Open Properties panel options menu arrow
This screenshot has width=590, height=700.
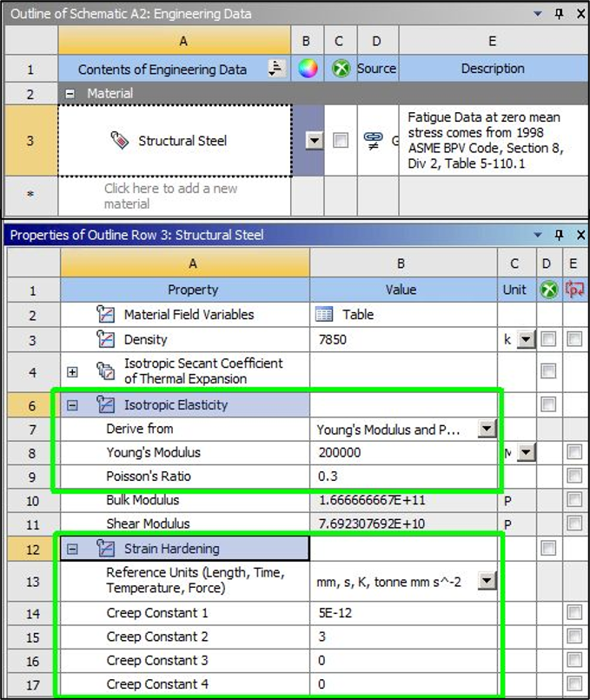pos(538,235)
